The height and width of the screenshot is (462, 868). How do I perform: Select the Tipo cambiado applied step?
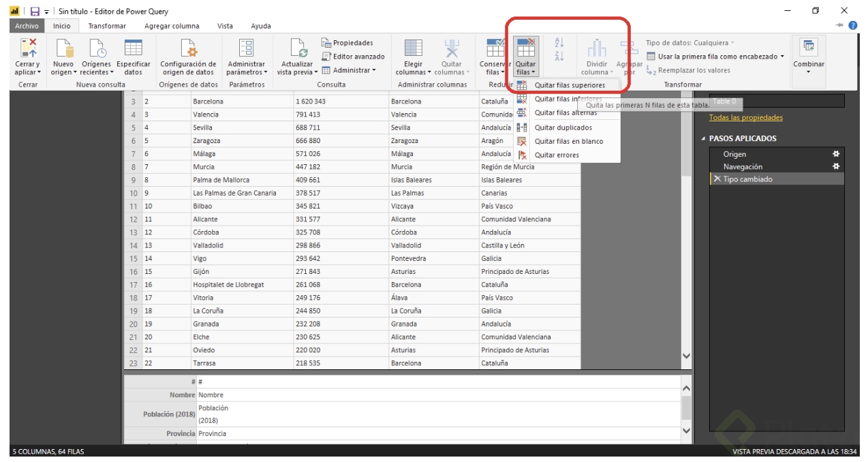click(x=777, y=179)
